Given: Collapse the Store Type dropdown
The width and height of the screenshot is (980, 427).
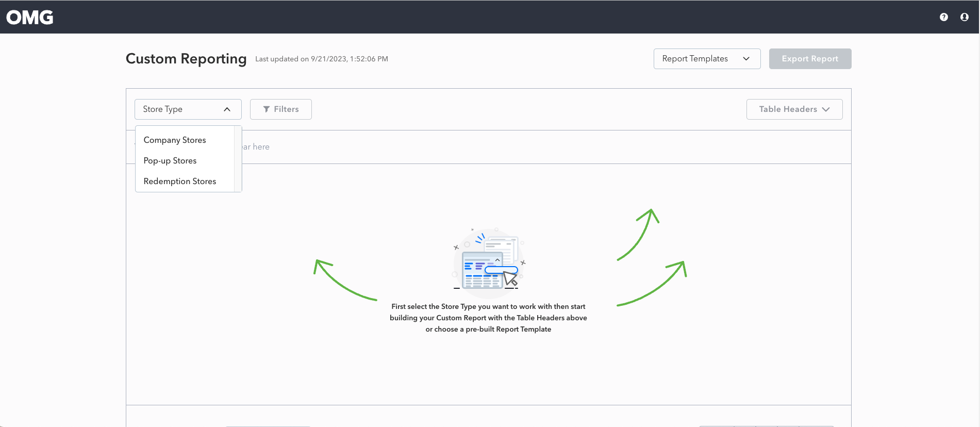Looking at the screenshot, I should coord(188,109).
